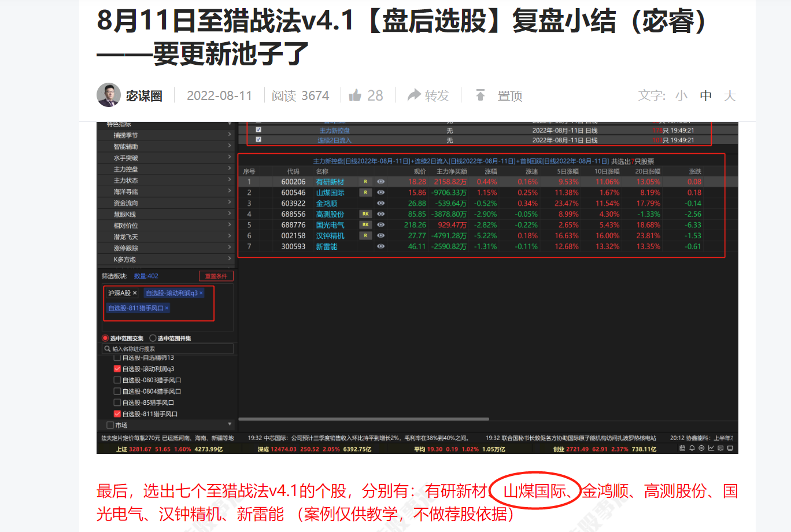Check the 自选股-自选精师13 checkbox

[x=117, y=358]
